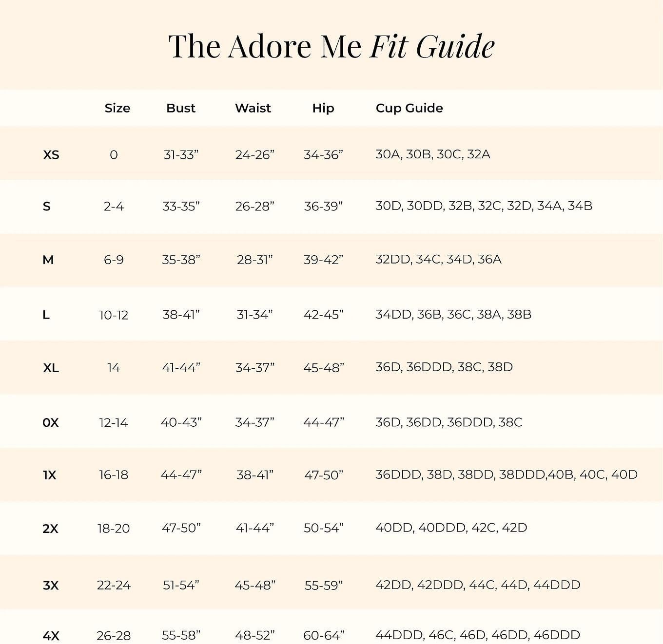Select the 3X row label
663x644 pixels.
pyautogui.click(x=50, y=586)
